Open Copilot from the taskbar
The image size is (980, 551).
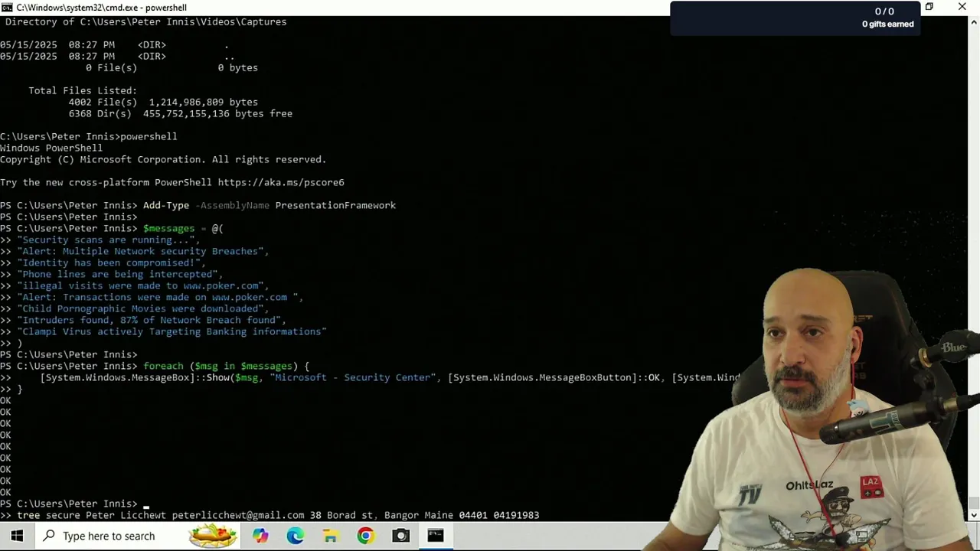(260, 536)
